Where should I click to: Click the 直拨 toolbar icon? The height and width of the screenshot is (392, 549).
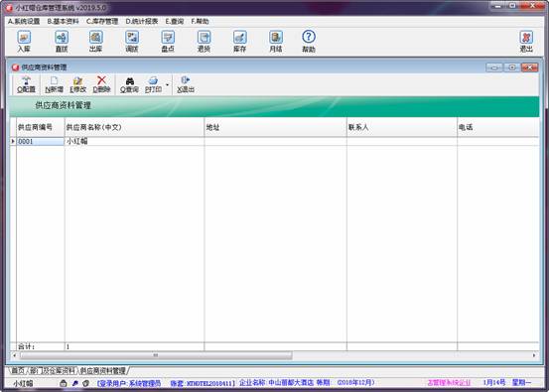[62, 42]
